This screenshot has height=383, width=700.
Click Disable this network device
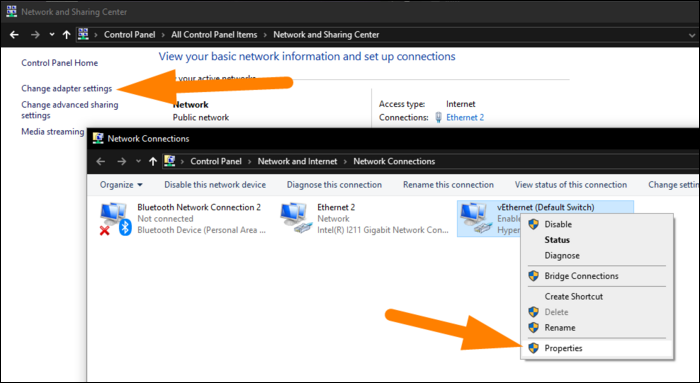coord(215,185)
